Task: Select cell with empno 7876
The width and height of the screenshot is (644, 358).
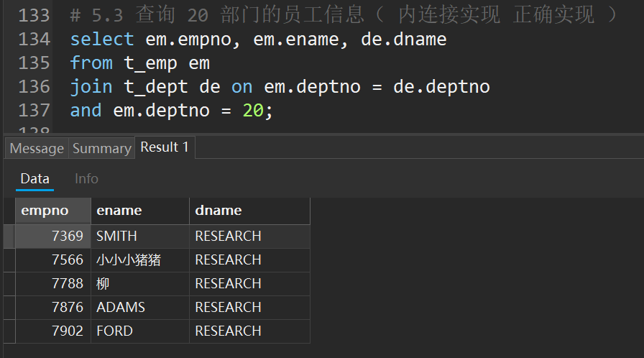Action: tap(53, 308)
